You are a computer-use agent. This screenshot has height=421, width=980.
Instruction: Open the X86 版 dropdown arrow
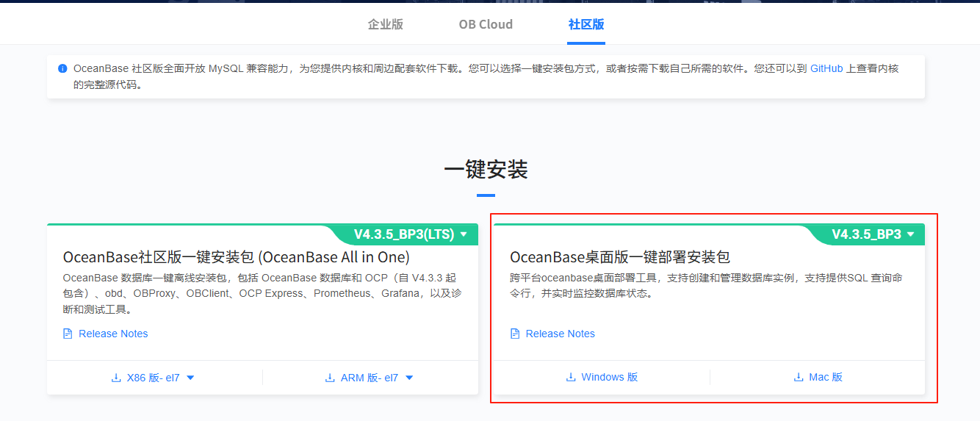[x=190, y=378]
